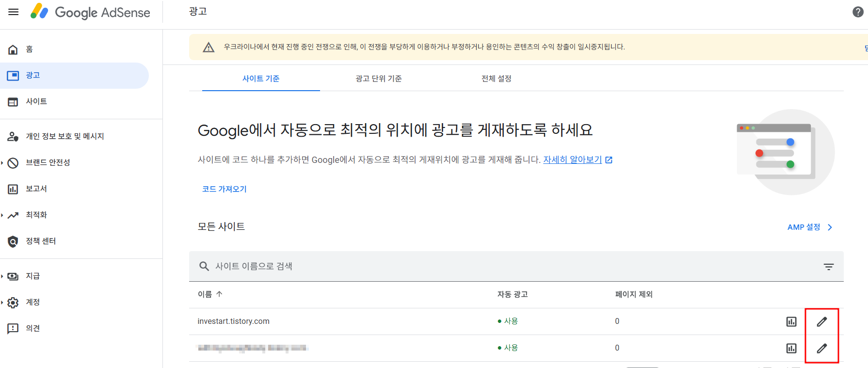Open the help question mark icon
Screen dimensions: 868x368
pos(858,12)
